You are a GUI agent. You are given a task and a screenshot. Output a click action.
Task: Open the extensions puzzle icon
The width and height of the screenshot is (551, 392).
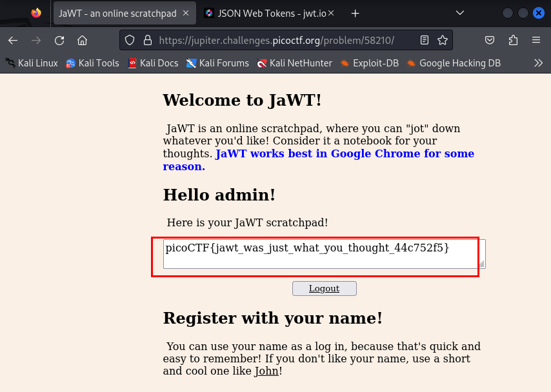tap(513, 41)
